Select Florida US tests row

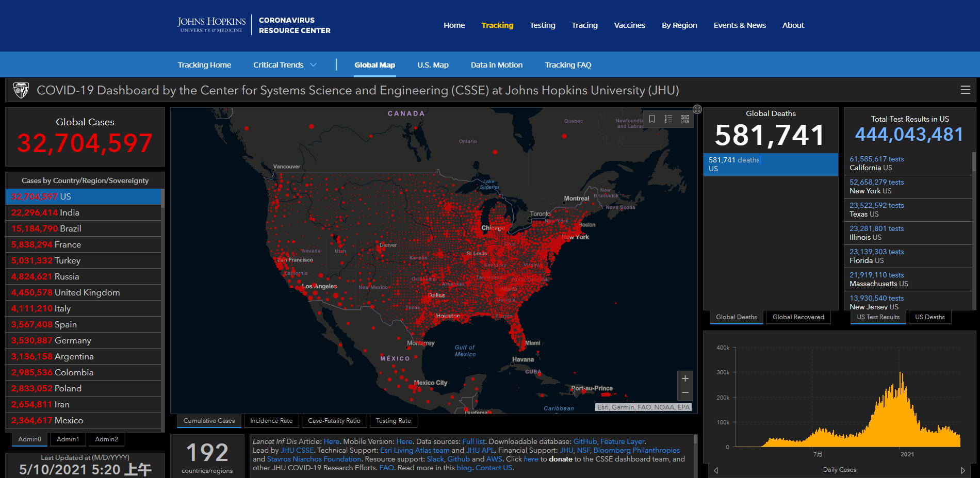point(908,256)
